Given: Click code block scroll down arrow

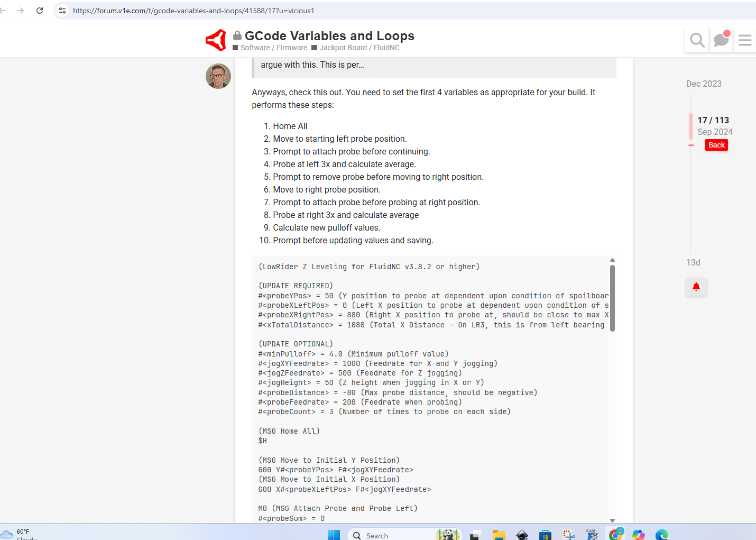Looking at the screenshot, I should pyautogui.click(x=612, y=520).
